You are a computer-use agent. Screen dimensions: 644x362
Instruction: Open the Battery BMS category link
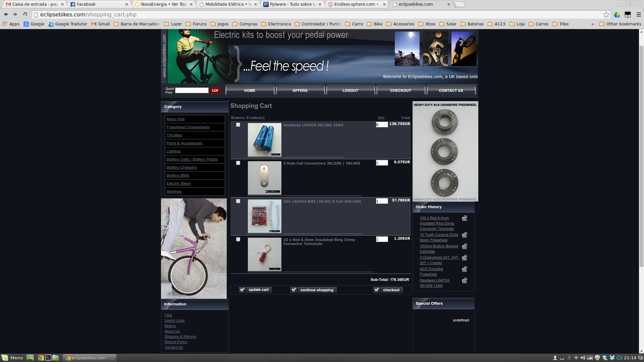tap(178, 175)
